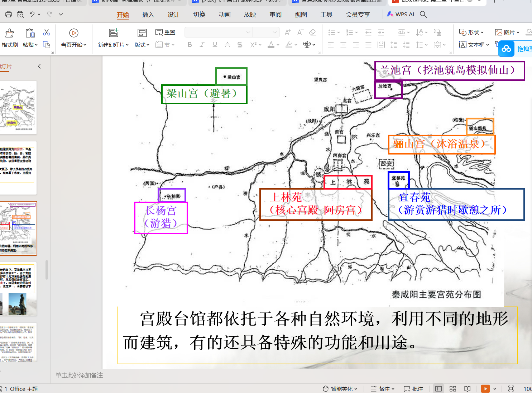Click the undo arrow icon
Image resolution: width=532 pixels, height=393 pixels.
point(33,14)
